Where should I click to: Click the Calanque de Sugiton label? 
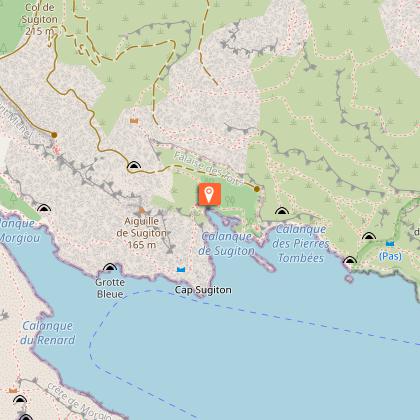point(227,244)
